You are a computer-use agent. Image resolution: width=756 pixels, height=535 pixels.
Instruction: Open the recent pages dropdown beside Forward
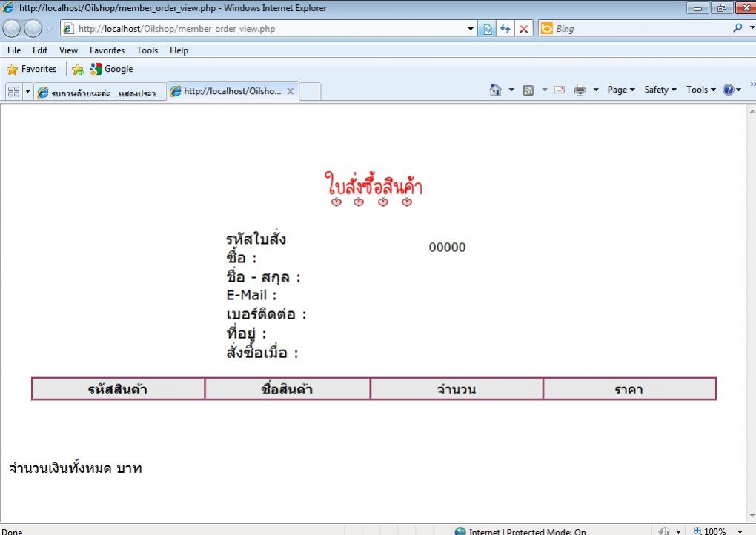click(x=49, y=29)
